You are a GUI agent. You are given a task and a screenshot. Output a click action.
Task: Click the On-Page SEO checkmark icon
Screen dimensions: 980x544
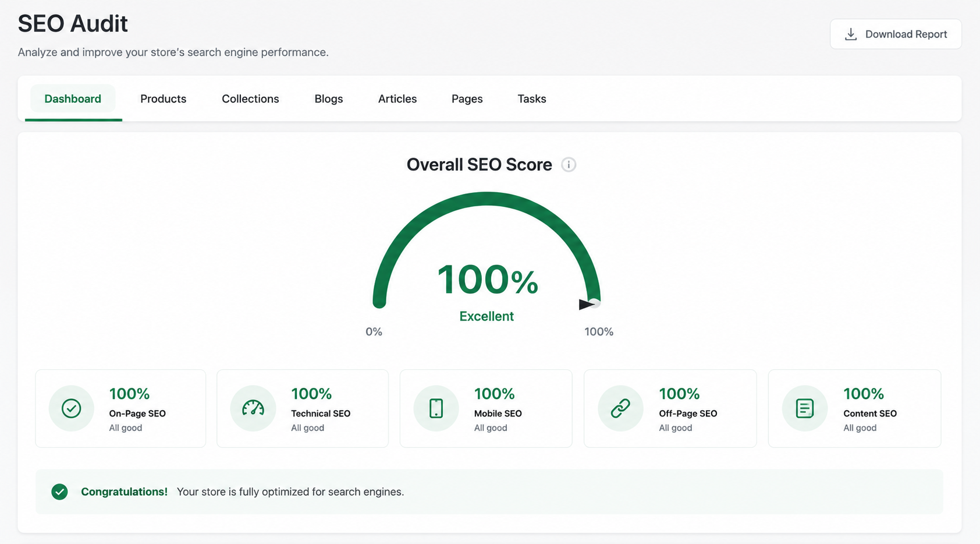tap(71, 408)
